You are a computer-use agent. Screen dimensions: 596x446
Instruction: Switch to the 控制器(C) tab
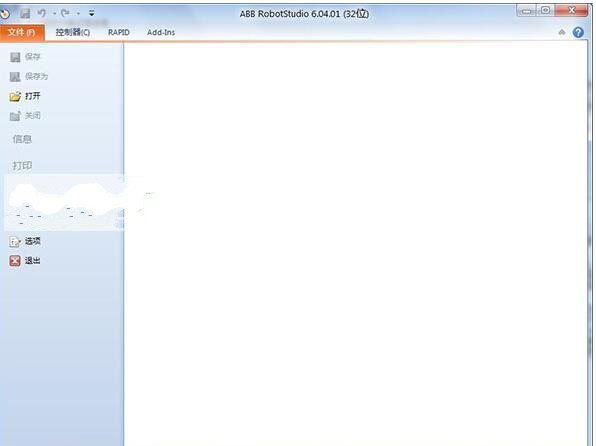pos(73,32)
